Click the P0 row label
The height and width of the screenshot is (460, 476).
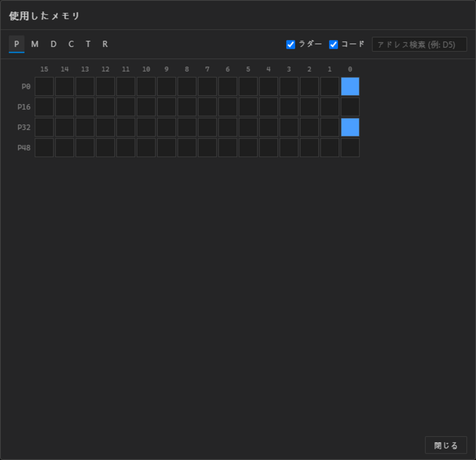tap(26, 86)
